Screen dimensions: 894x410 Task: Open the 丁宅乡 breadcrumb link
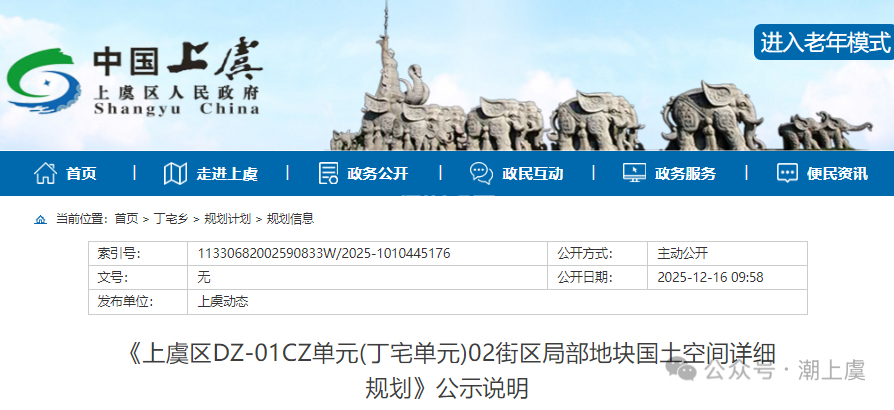170,219
